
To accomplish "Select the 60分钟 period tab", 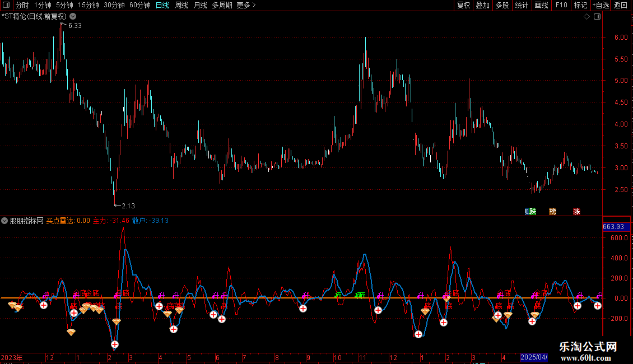I will pyautogui.click(x=139, y=5).
